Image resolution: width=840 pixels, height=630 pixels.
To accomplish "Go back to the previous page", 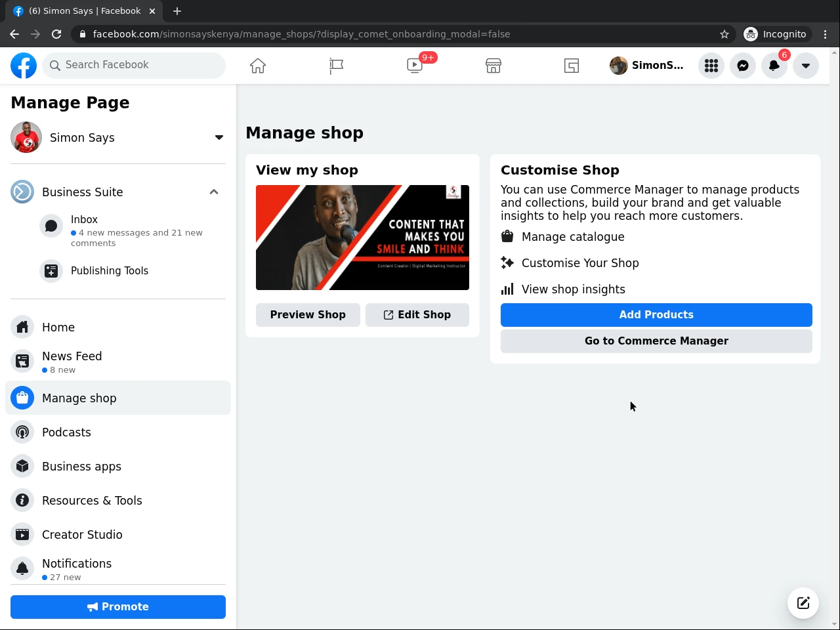I will [14, 34].
